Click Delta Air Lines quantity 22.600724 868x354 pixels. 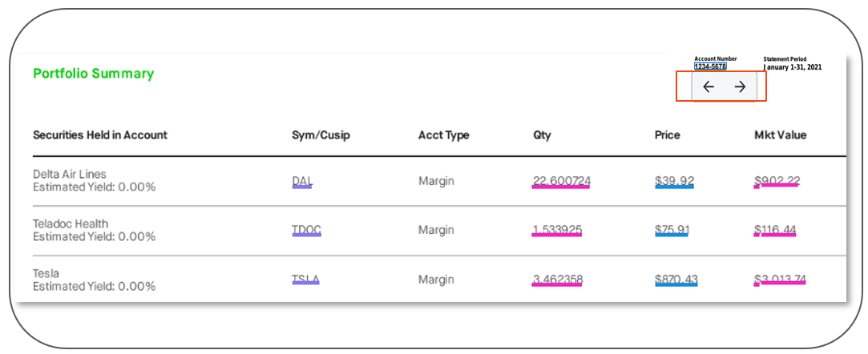561,181
